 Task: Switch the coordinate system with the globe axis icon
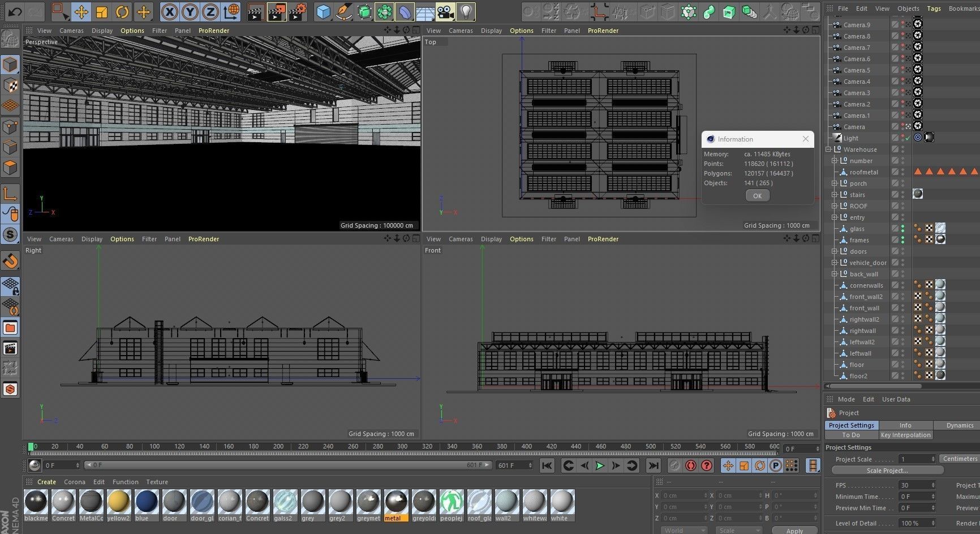[231, 11]
